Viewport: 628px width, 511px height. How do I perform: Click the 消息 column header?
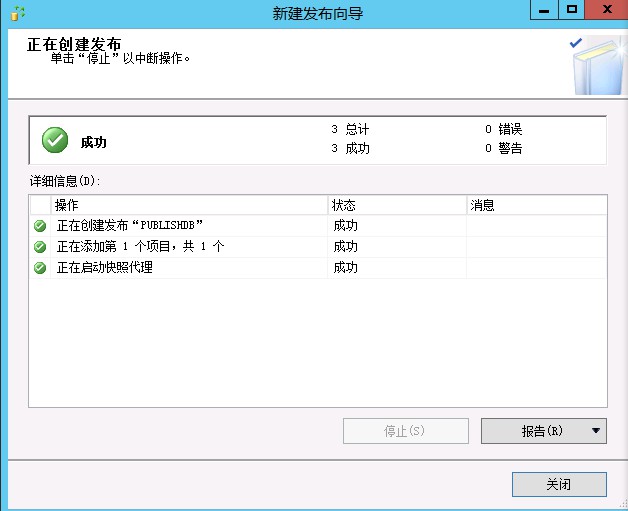point(535,205)
